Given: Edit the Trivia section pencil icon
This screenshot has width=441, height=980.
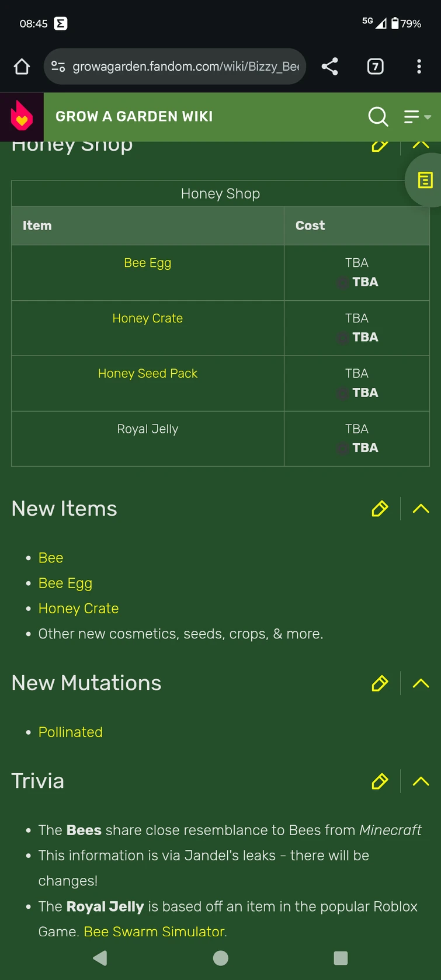Looking at the screenshot, I should tap(380, 781).
